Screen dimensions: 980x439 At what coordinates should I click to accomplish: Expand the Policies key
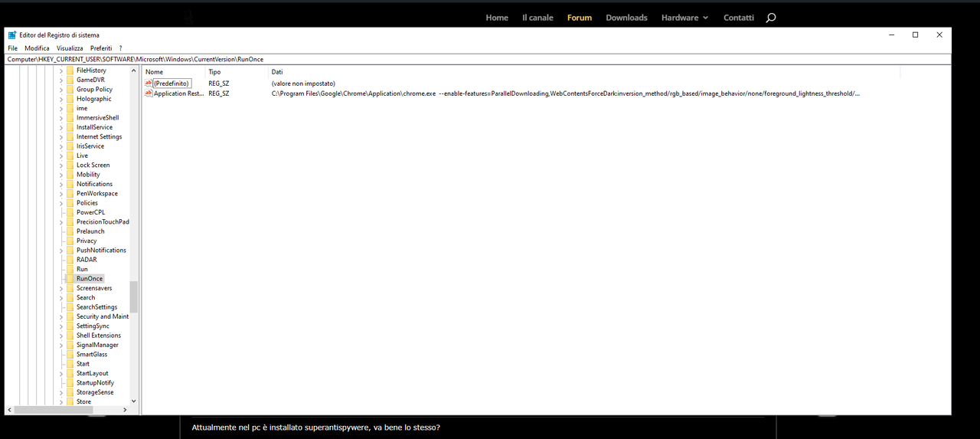(60, 203)
